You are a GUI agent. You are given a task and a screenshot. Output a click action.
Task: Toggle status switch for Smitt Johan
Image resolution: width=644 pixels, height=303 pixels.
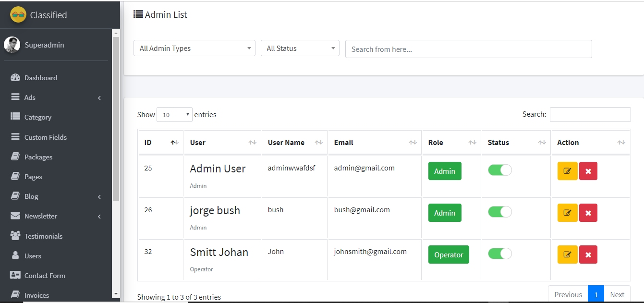pyautogui.click(x=500, y=254)
